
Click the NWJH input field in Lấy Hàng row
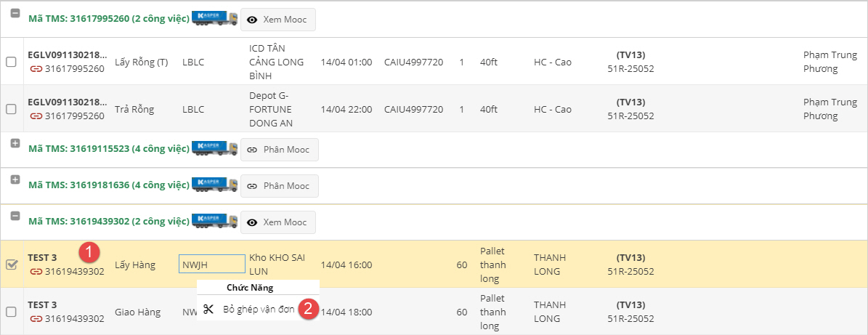tap(211, 265)
